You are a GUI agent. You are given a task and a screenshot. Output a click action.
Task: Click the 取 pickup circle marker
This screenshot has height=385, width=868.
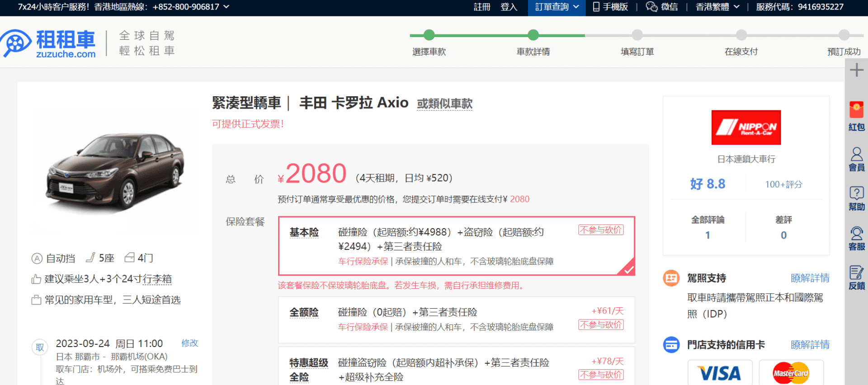[x=40, y=347]
